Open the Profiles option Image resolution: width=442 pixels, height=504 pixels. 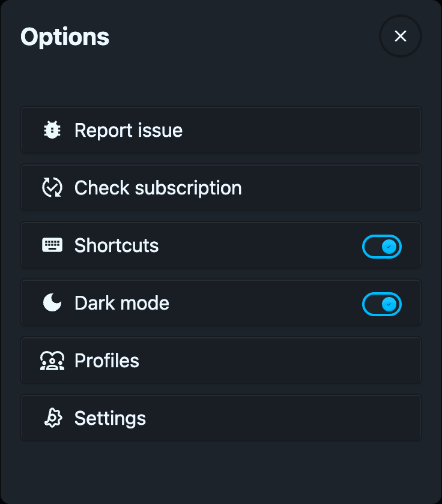tap(221, 361)
